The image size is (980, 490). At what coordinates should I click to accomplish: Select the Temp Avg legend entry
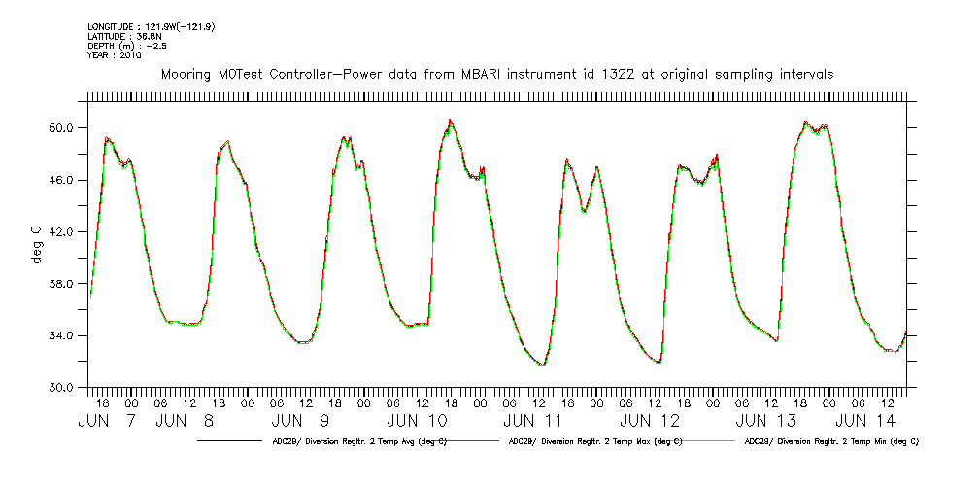tap(358, 441)
